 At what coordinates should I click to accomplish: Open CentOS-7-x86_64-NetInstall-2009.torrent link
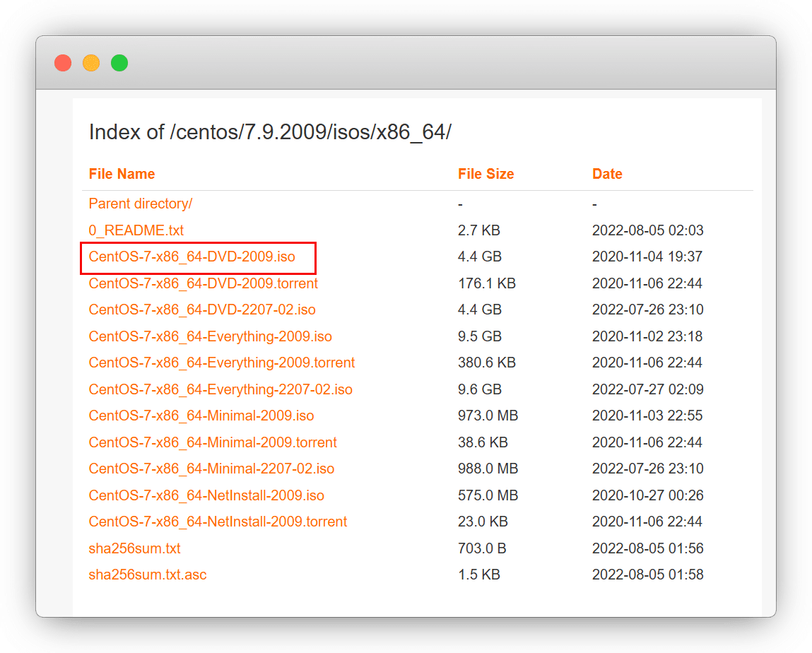(x=218, y=522)
